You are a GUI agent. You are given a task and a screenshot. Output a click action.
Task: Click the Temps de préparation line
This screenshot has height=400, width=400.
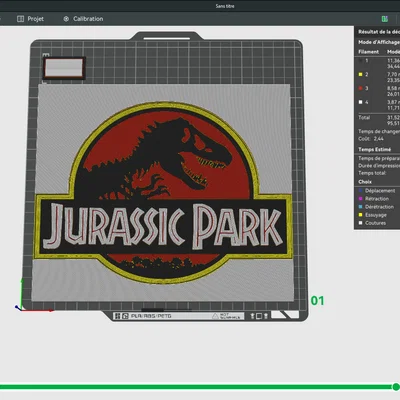[x=379, y=158]
